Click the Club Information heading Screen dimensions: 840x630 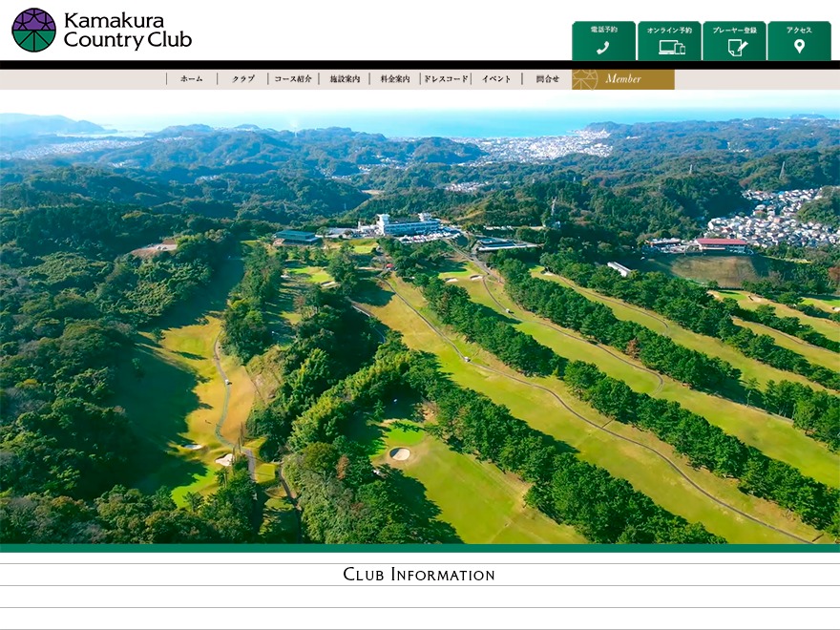pyautogui.click(x=419, y=575)
